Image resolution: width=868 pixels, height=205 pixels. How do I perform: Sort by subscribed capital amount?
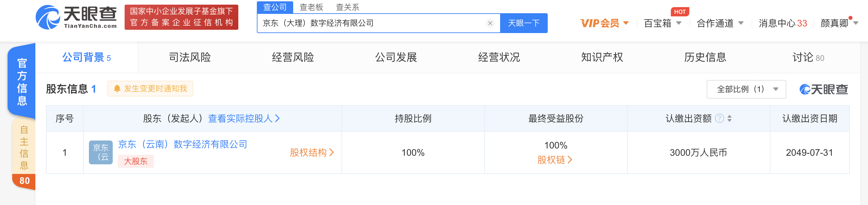730,119
